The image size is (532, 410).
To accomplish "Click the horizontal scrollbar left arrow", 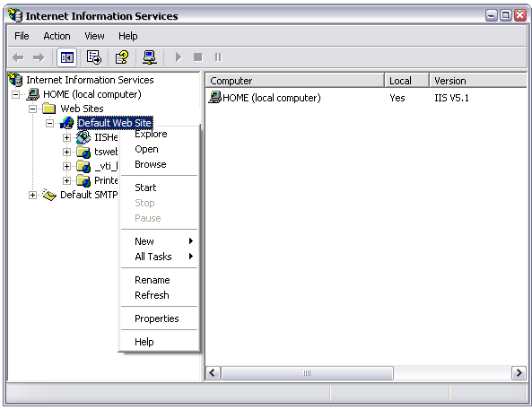I will coord(214,373).
